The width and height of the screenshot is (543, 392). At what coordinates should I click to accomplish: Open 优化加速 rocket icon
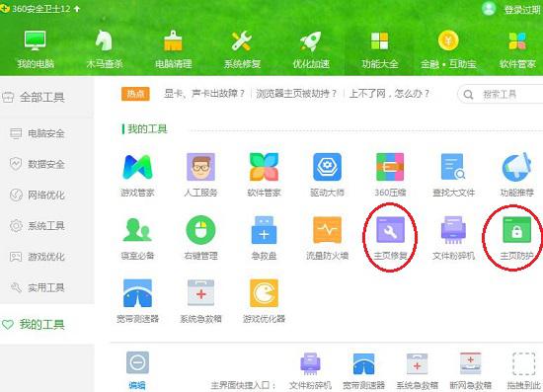(311, 49)
